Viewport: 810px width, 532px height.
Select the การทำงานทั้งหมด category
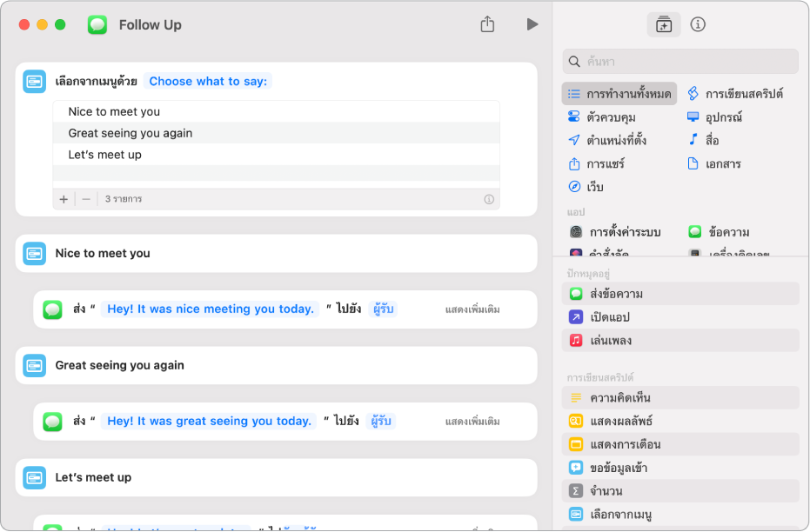point(619,94)
